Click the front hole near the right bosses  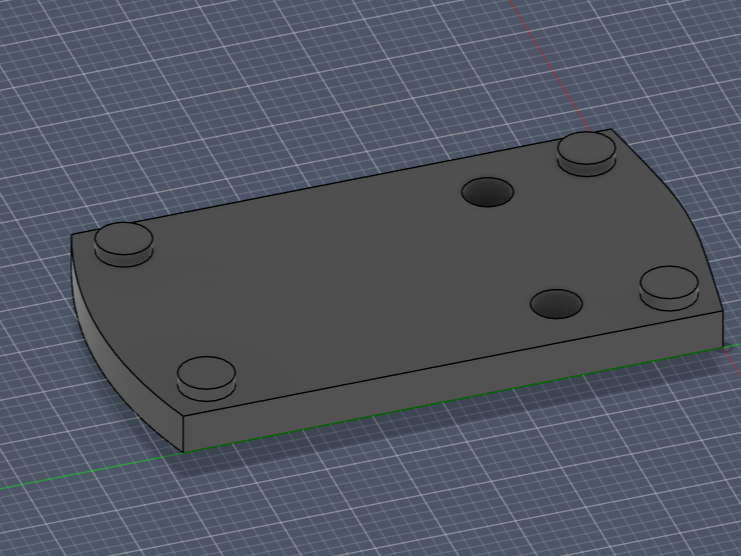click(x=556, y=304)
